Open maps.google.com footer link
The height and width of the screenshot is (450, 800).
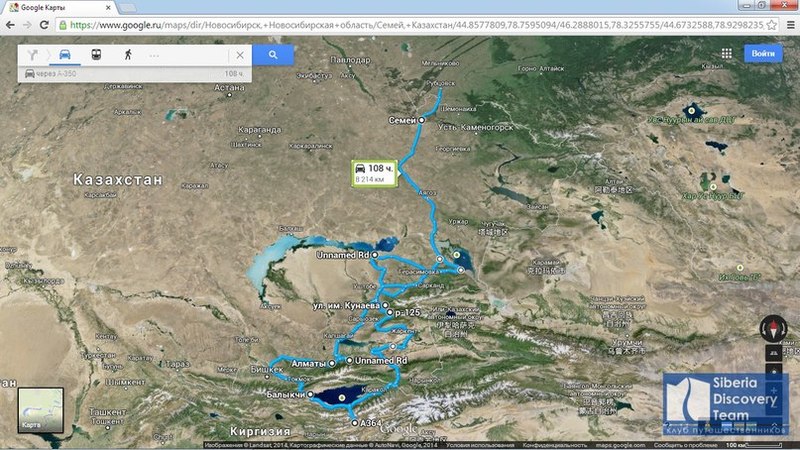620,445
